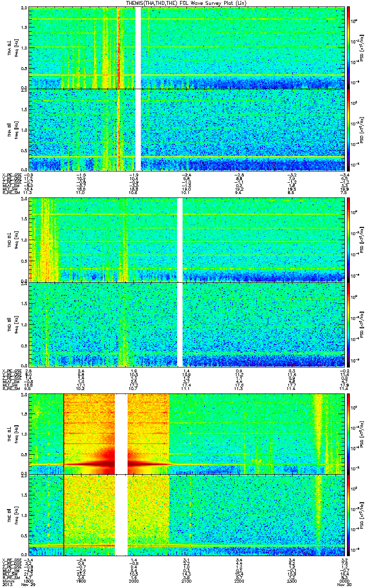This screenshot has width=368, height=588.
Task: Click the Nov 29 date label
Action: pos(29,585)
